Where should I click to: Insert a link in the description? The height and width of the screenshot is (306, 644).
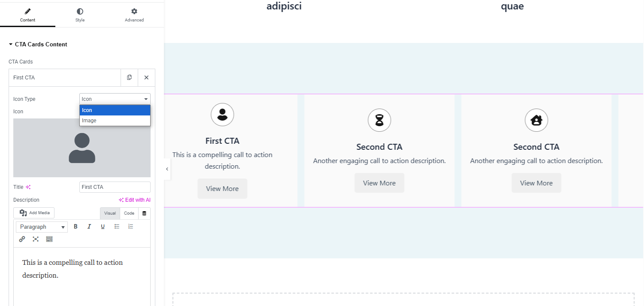coord(22,239)
